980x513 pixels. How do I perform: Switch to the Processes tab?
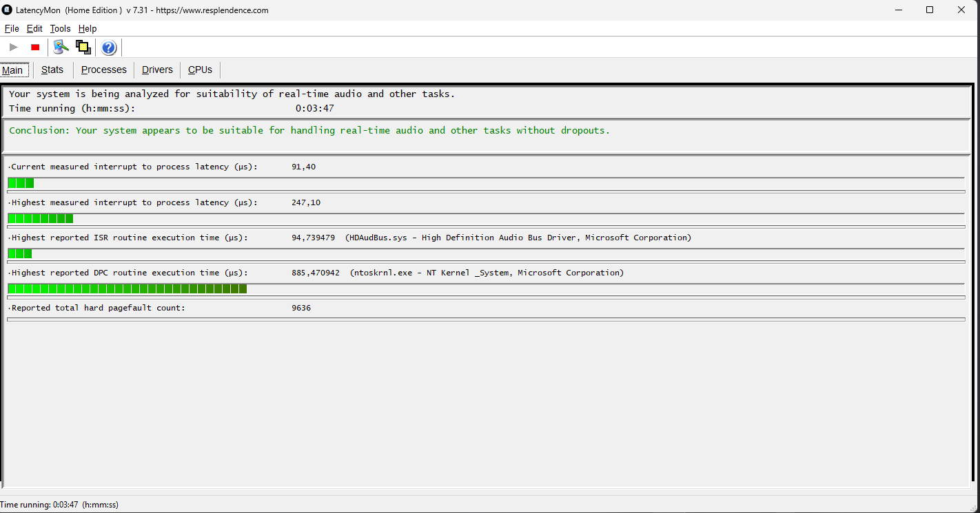coord(104,70)
